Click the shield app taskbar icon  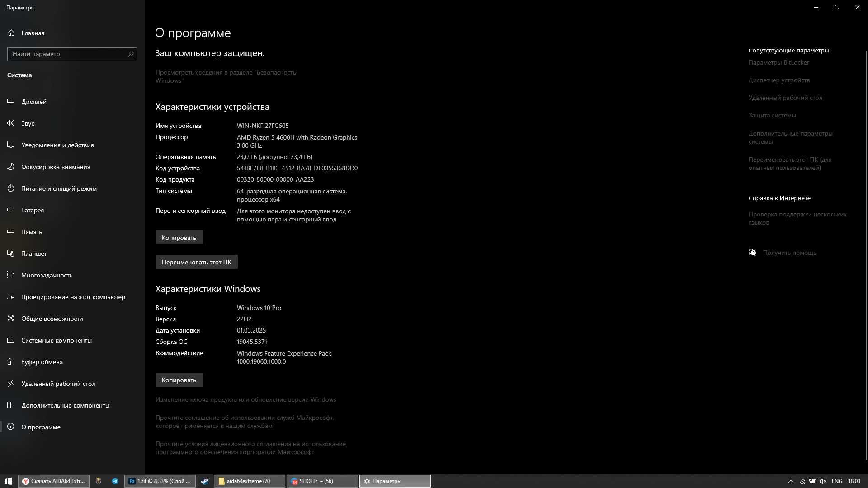coord(98,481)
